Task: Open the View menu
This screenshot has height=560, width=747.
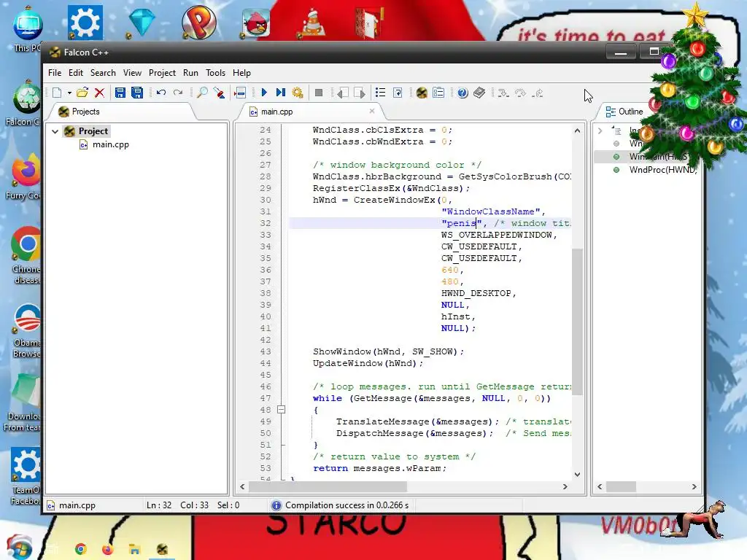Action: pos(132,73)
